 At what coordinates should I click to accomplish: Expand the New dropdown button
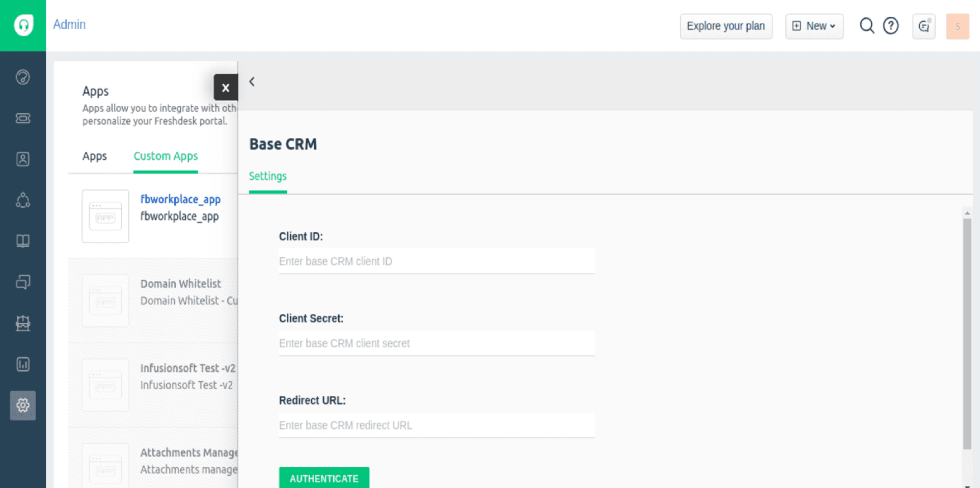pyautogui.click(x=814, y=26)
